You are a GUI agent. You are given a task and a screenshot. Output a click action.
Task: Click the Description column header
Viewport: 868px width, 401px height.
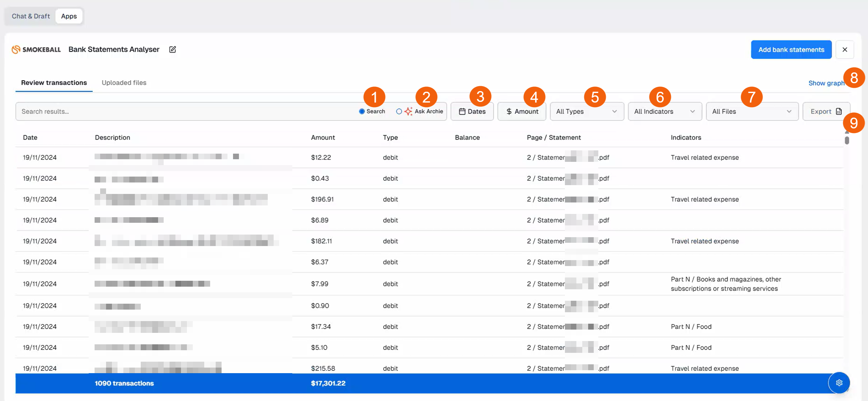(x=112, y=138)
